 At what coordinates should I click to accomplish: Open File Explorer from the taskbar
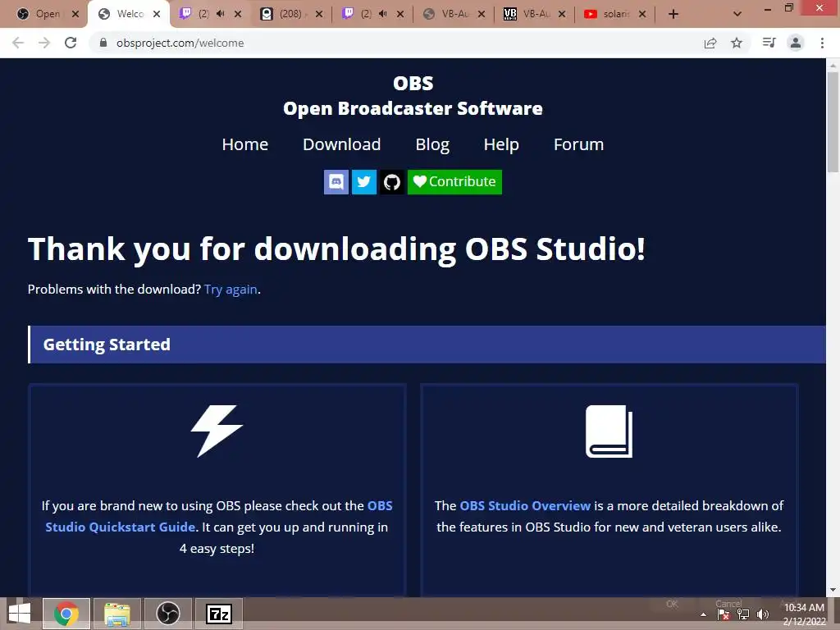tap(116, 614)
